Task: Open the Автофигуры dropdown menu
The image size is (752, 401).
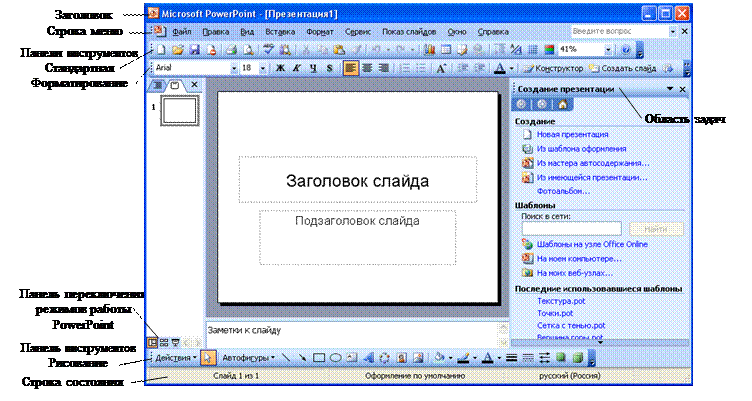Action: click(248, 358)
